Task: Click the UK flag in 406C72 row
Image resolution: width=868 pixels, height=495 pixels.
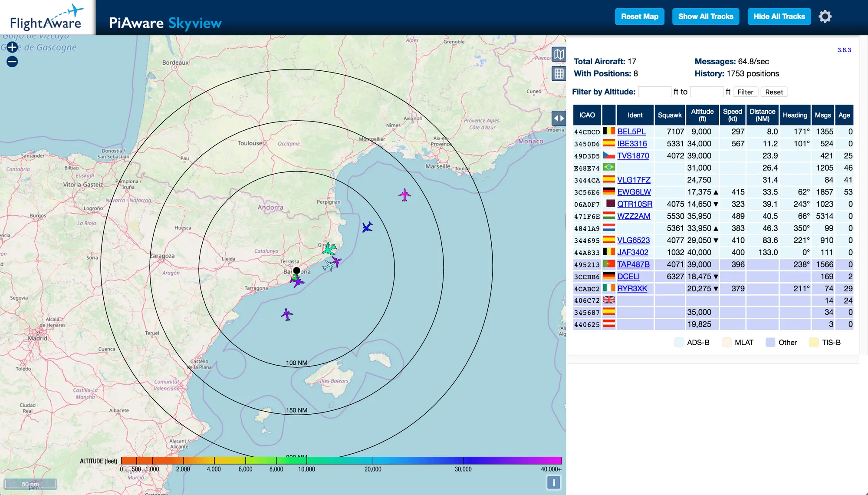Action: 609,300
